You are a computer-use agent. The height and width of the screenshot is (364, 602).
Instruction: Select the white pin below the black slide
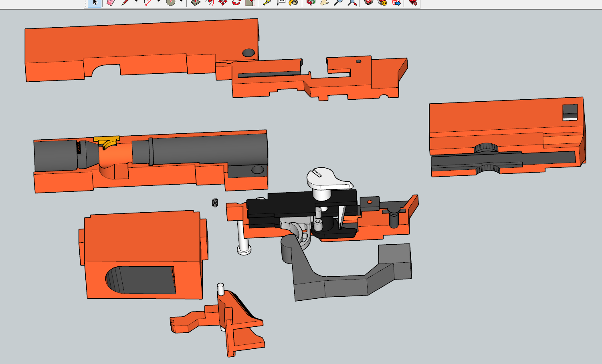point(243,238)
